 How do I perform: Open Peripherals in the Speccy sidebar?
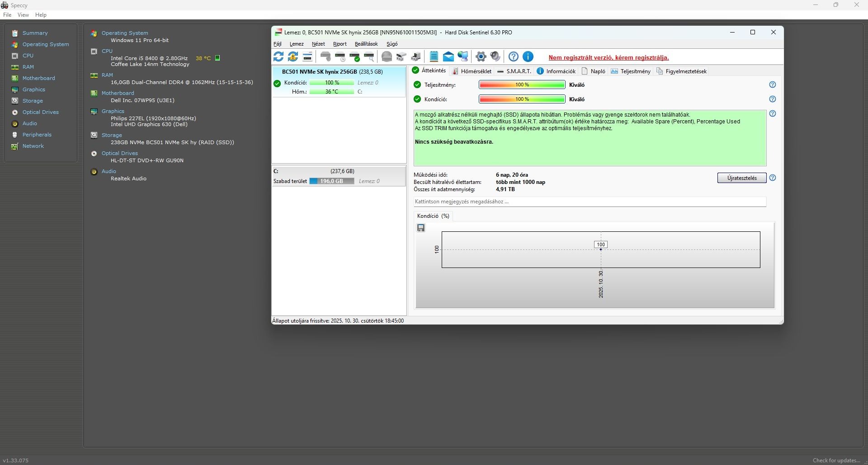tap(37, 135)
